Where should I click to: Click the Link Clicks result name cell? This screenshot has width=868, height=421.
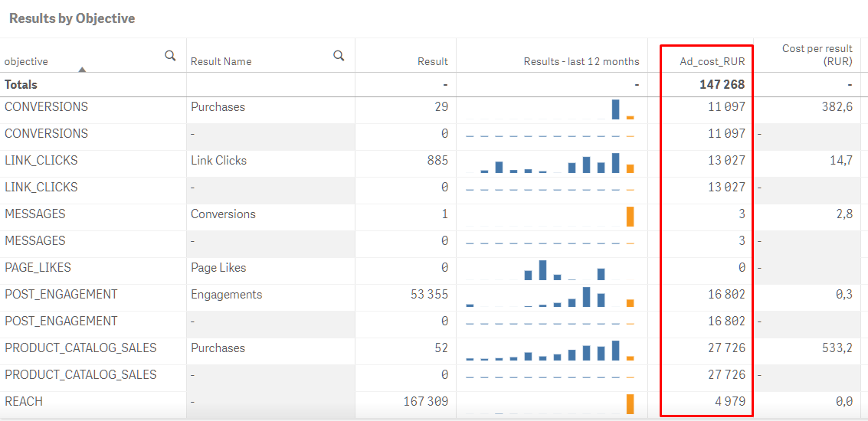(x=218, y=160)
